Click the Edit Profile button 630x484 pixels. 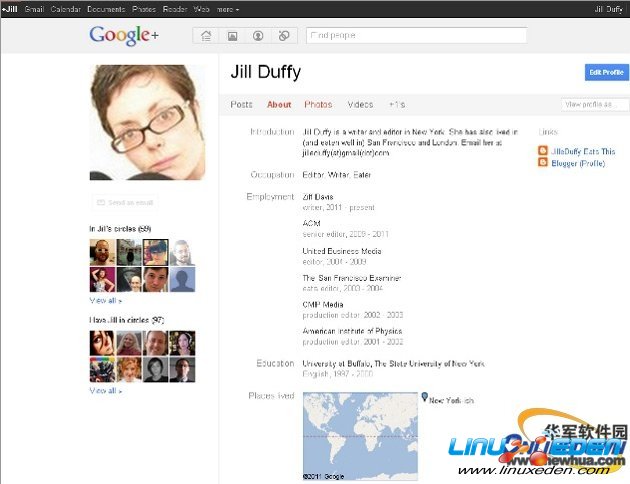606,72
